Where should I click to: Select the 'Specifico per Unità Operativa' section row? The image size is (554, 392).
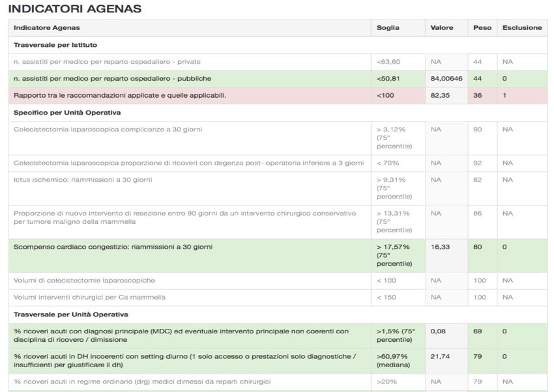(x=278, y=113)
